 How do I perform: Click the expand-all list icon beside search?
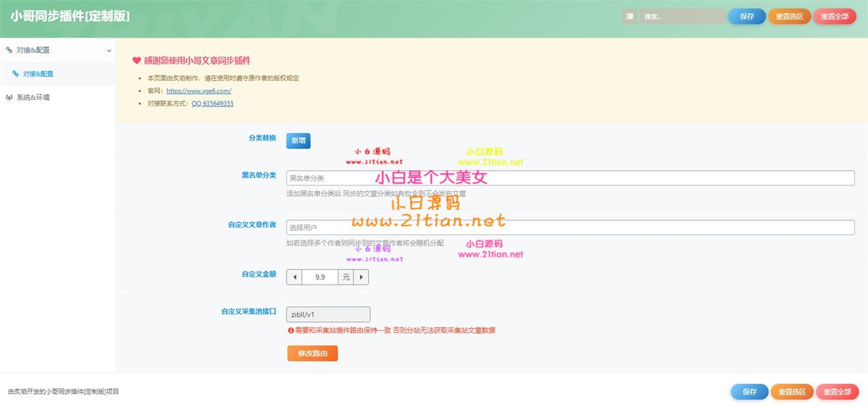[630, 17]
